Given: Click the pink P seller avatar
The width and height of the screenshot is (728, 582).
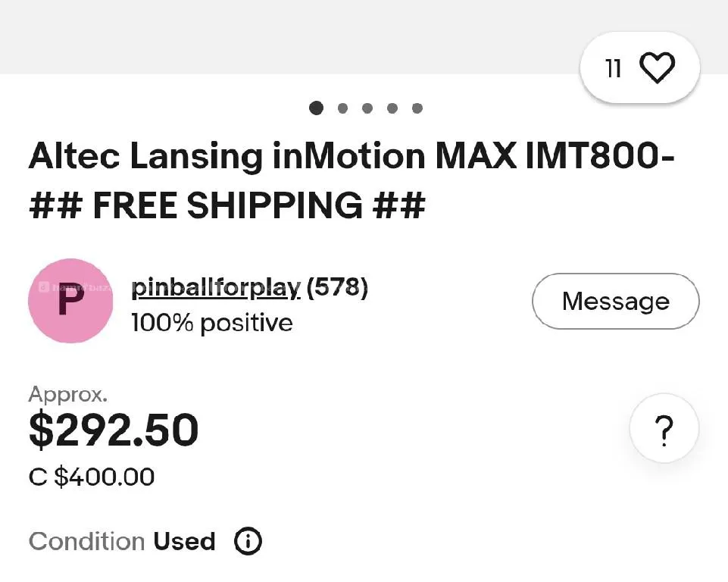Looking at the screenshot, I should tap(70, 301).
